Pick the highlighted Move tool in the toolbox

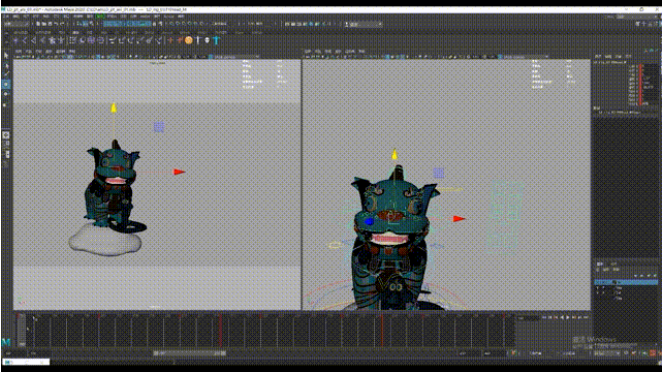(6, 84)
